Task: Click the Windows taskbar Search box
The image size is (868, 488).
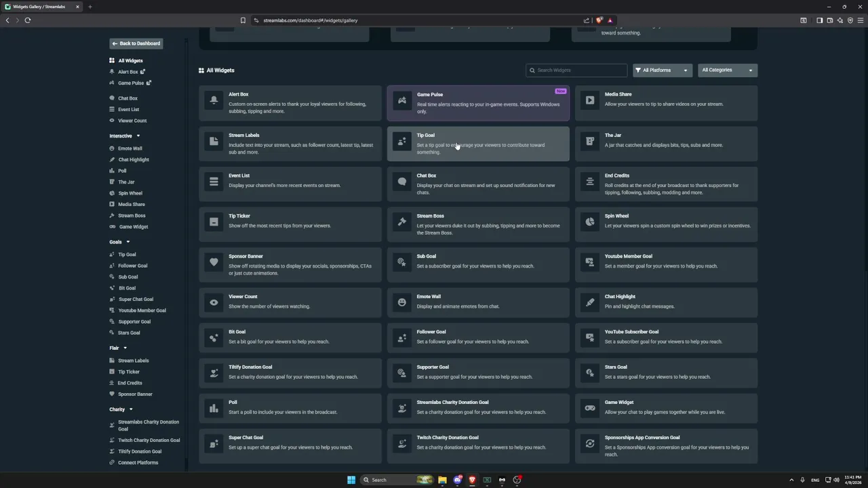Action: [397, 480]
